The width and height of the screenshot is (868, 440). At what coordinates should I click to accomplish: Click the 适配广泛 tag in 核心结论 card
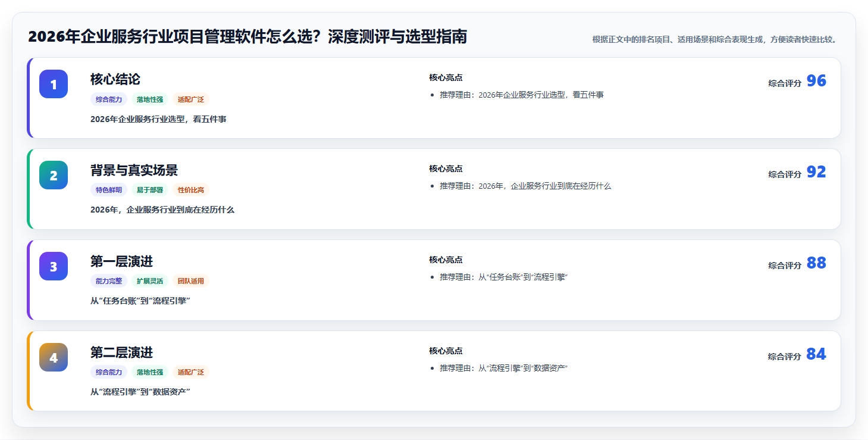point(191,99)
